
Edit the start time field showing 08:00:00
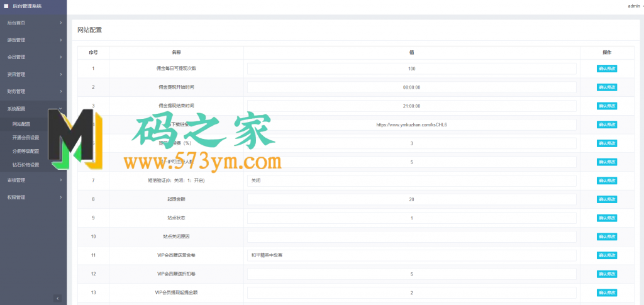point(411,87)
